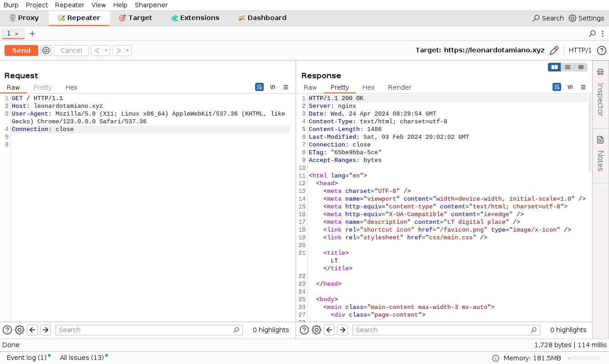Open Response search settings gear
The height and width of the screenshot is (364, 609).
tap(317, 330)
